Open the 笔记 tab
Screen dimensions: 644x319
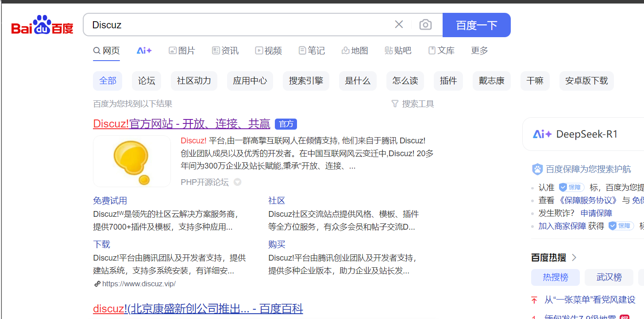(312, 50)
